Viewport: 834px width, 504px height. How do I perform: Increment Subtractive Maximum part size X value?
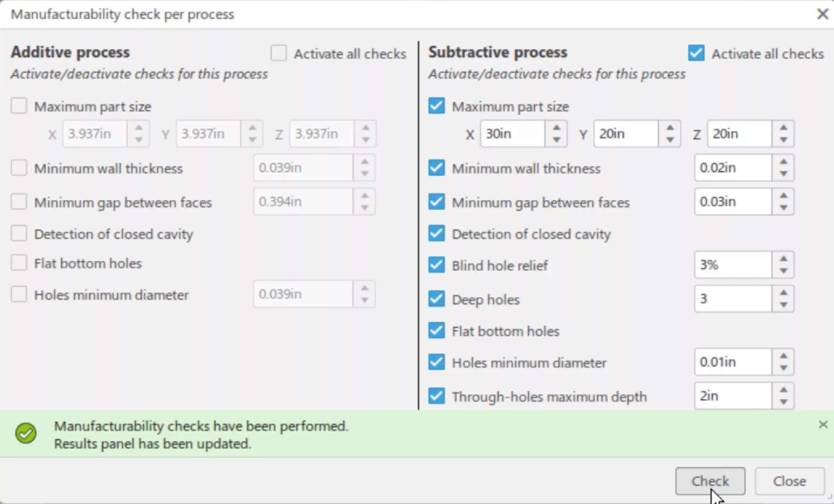[557, 127]
